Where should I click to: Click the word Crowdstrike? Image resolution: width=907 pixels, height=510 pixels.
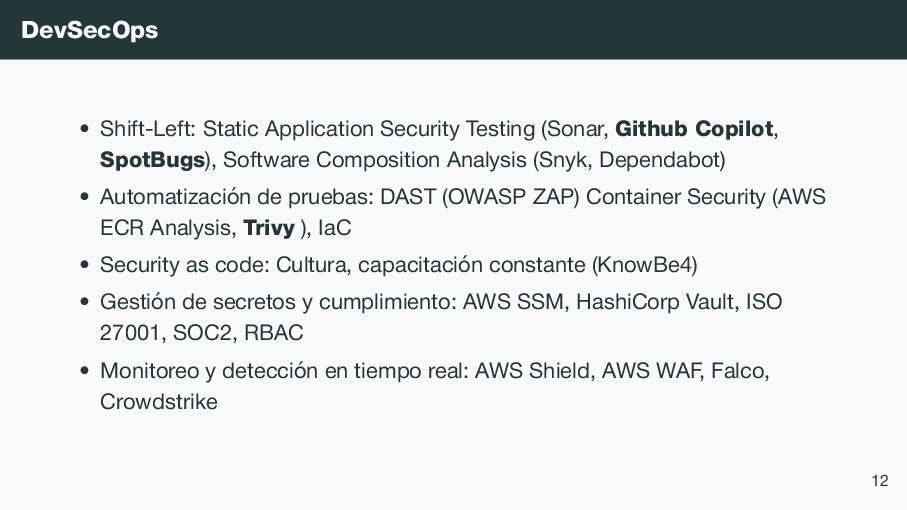click(x=159, y=401)
